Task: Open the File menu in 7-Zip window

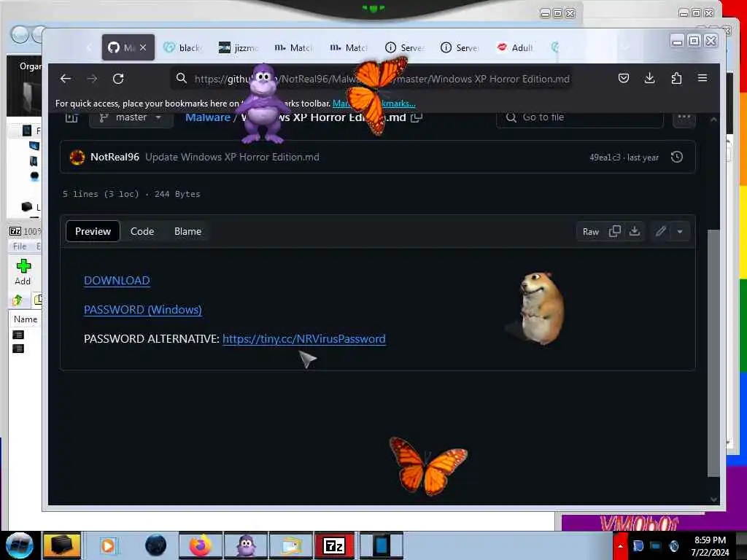Action: [20, 246]
